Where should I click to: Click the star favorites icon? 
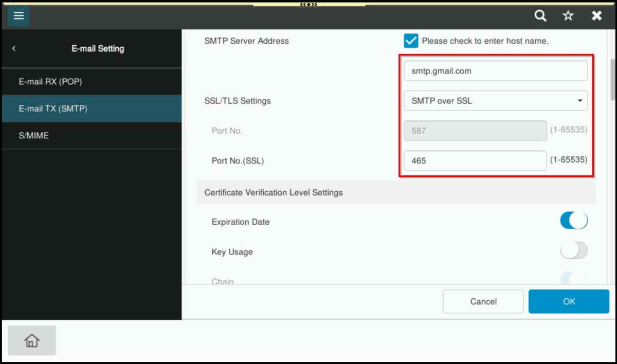point(568,16)
